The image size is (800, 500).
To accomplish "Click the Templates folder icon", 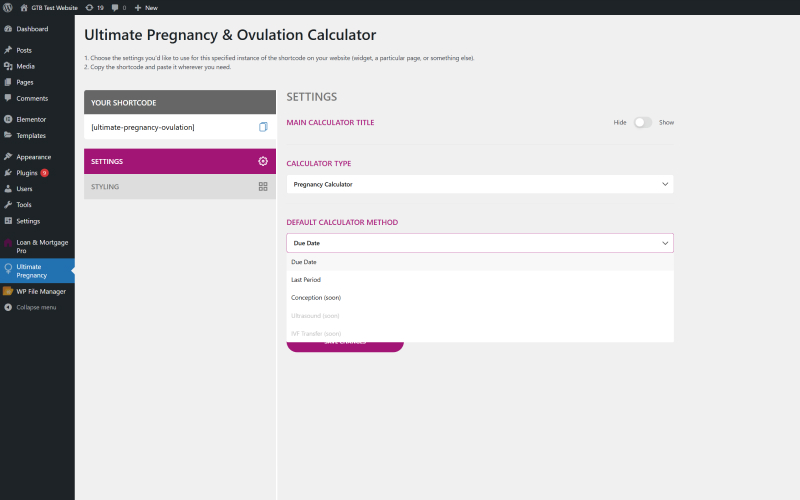I will click(8, 135).
